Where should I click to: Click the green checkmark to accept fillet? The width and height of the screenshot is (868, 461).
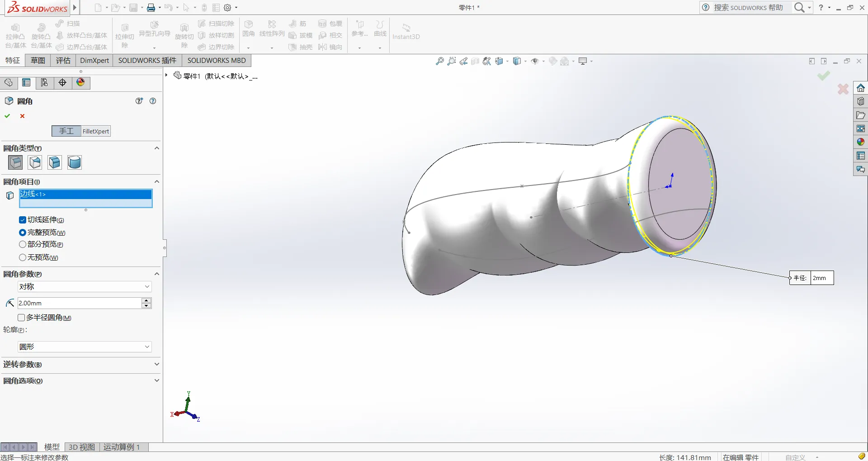pyautogui.click(x=7, y=116)
